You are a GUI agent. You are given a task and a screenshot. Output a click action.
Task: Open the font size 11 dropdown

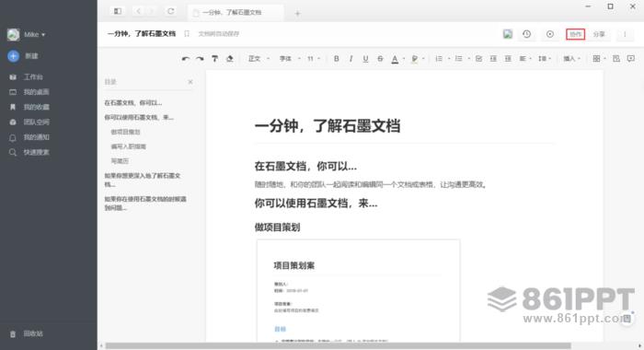(x=314, y=59)
